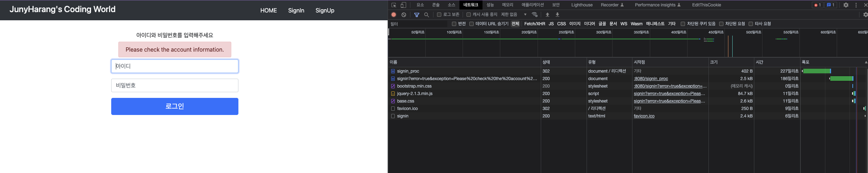Focus the 아이디 input field
The height and width of the screenshot is (173, 868).
(x=175, y=66)
